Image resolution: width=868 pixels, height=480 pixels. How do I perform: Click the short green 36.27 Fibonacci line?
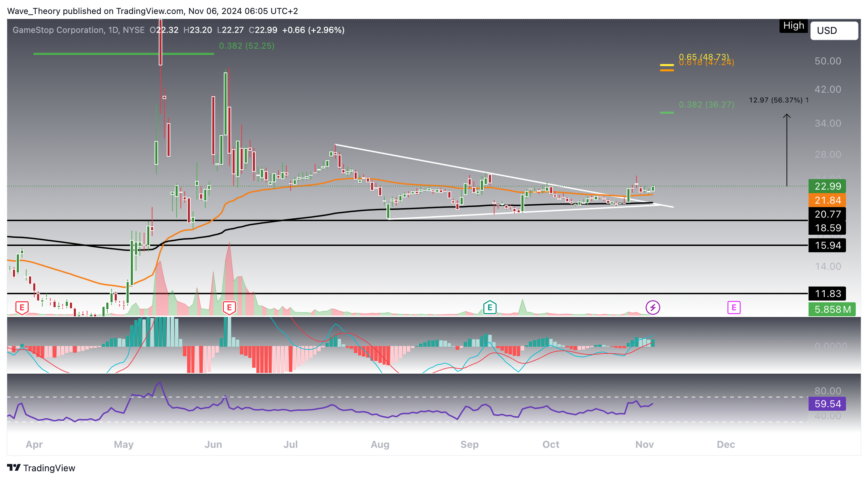pos(667,113)
